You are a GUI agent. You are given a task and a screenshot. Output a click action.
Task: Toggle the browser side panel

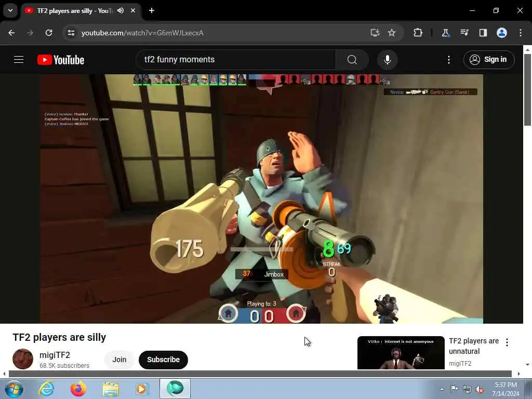click(483, 33)
